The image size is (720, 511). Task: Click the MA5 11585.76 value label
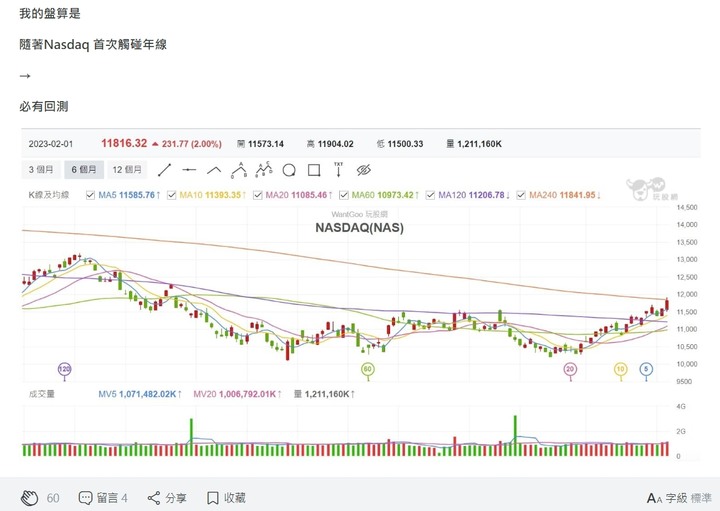129,195
